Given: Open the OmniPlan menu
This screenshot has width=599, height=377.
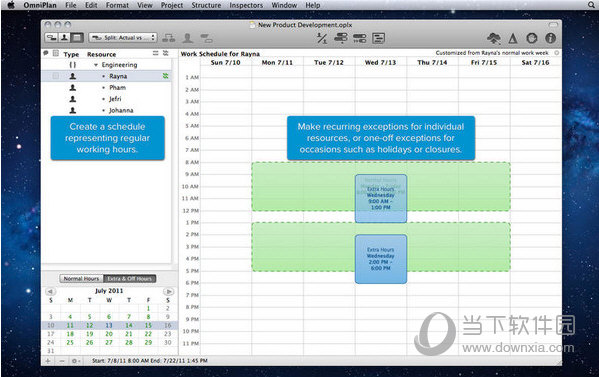Looking at the screenshot, I should 40,5.
